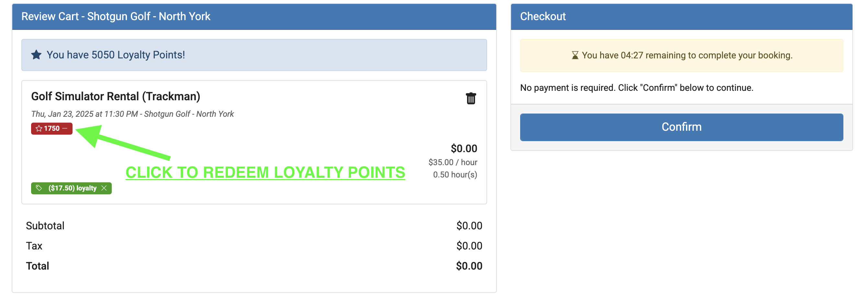Click the star icon beside Loyalty Points message
Screen dimensions: 868x303
pos(36,55)
